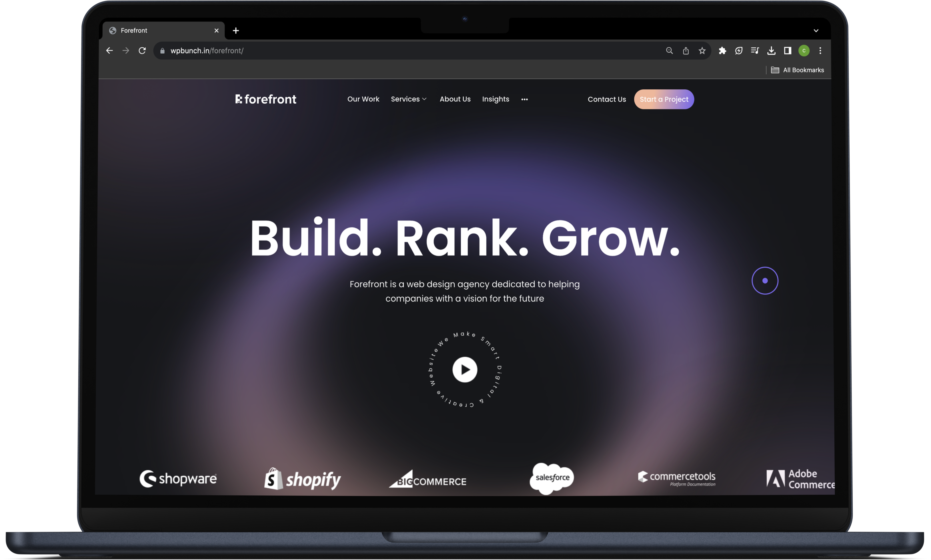Screen dimensions: 931x560
Task: Click the Forefront logo icon
Action: pos(237,100)
